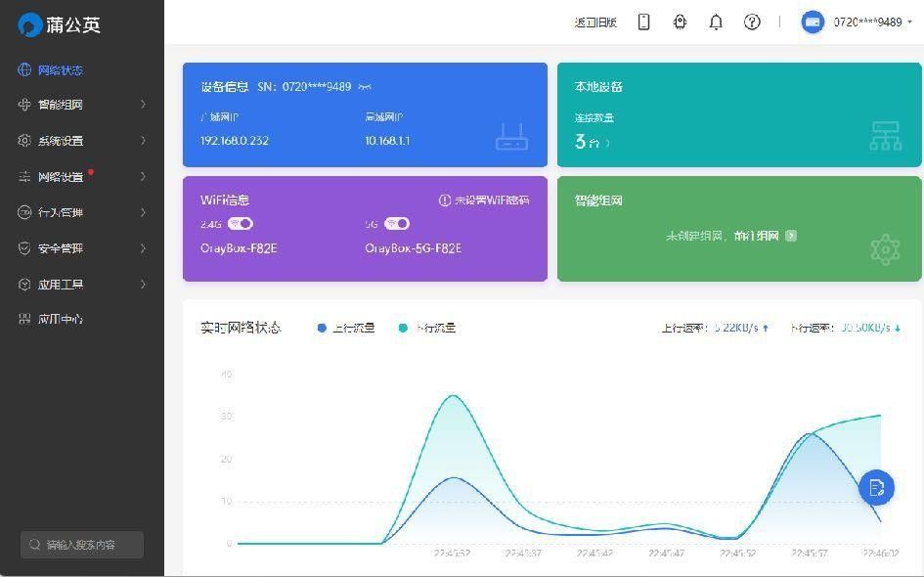Click the 前往组网 link
Viewport: 924px width, 577px height.
click(757, 236)
